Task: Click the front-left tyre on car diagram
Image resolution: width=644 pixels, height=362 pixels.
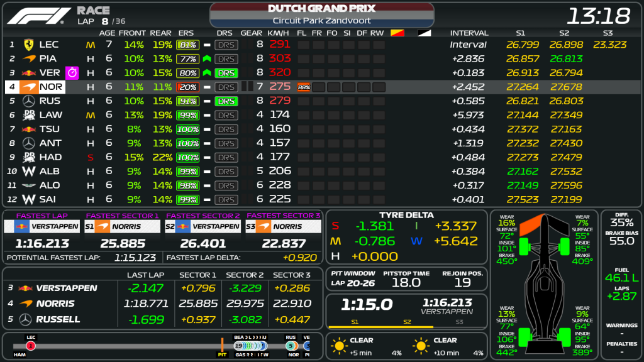Action: [x=524, y=247]
